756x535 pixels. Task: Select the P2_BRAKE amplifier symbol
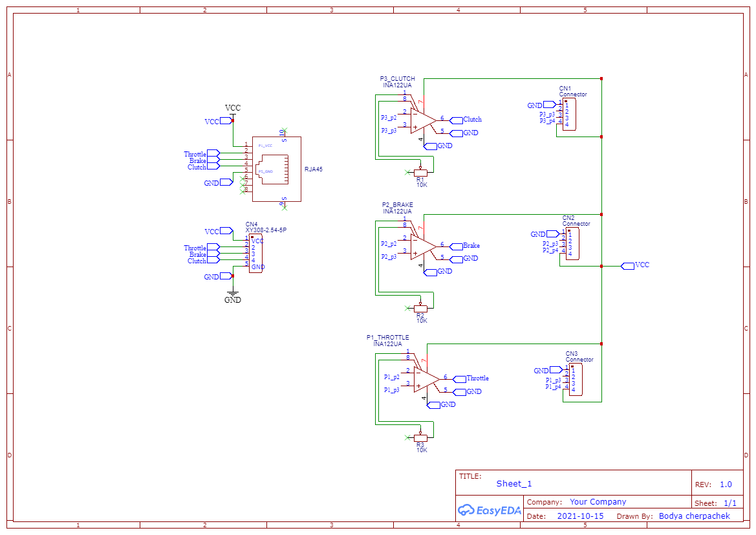[423, 246]
